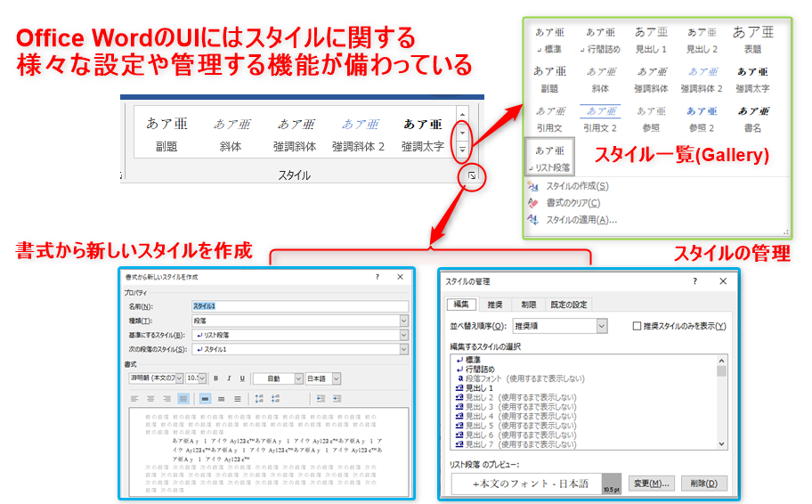Click style list scrollbar up arrow
The height and width of the screenshot is (504, 812).
[x=721, y=361]
